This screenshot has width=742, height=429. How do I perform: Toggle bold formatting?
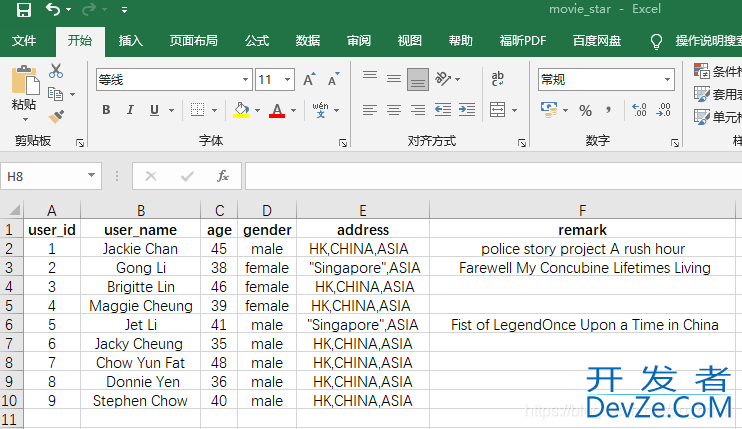105,110
